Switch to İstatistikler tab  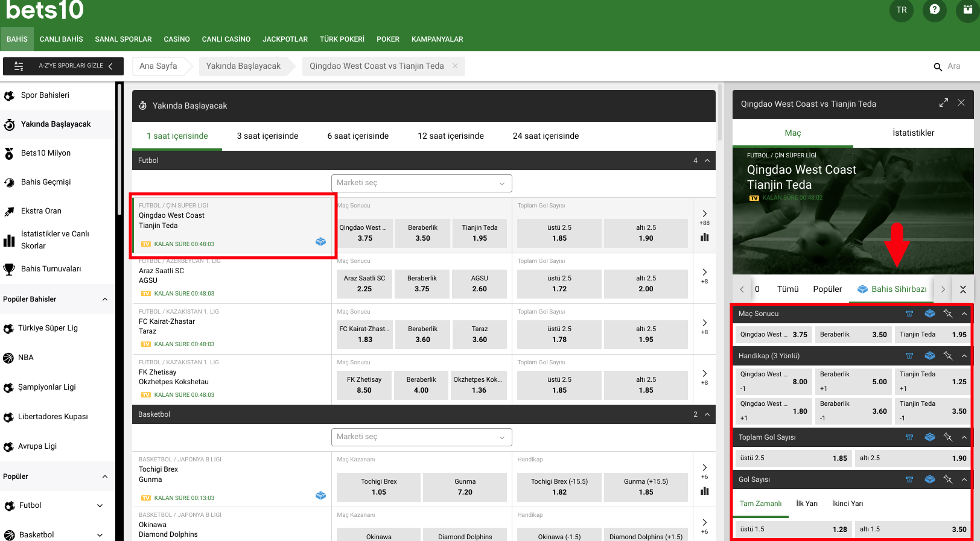(913, 133)
